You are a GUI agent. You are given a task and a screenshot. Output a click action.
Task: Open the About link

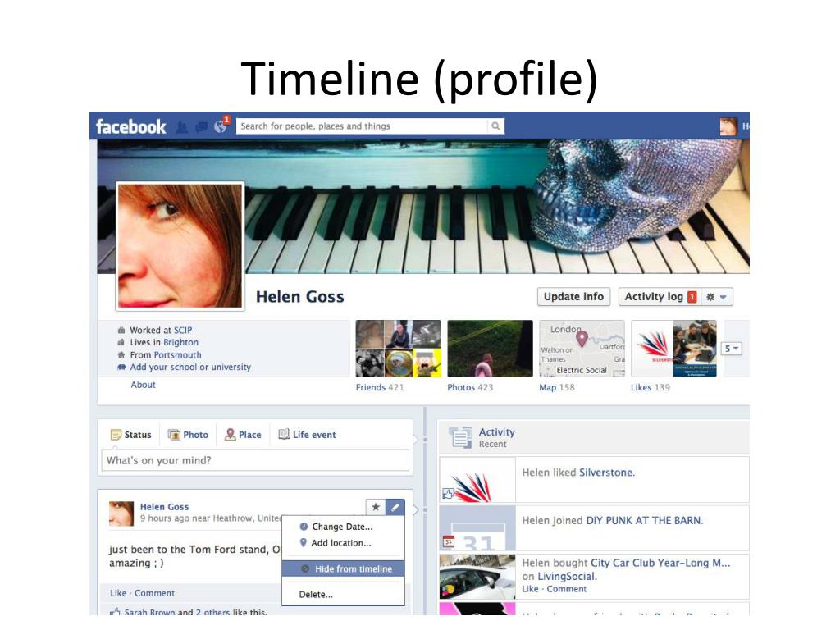tap(143, 385)
